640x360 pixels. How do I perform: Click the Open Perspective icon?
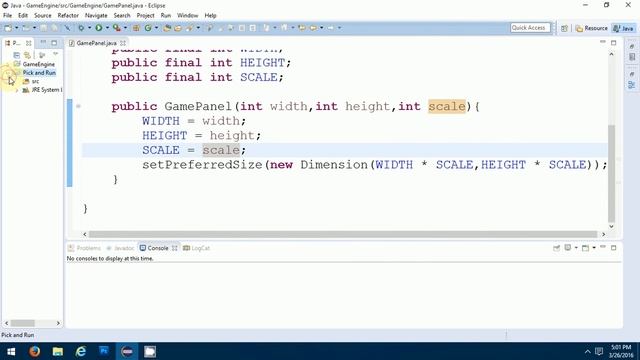coord(564,28)
